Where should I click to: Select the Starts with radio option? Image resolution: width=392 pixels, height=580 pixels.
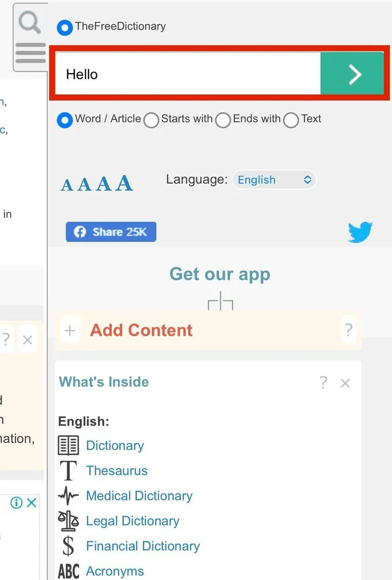tap(152, 120)
